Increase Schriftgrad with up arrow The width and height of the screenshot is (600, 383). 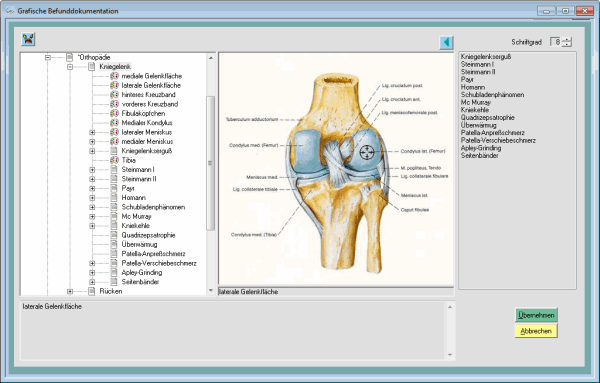coord(567,39)
